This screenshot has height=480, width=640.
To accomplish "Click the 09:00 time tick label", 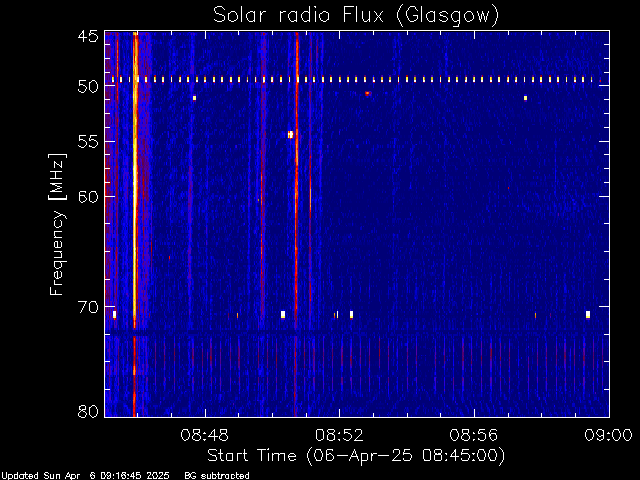I will [609, 435].
